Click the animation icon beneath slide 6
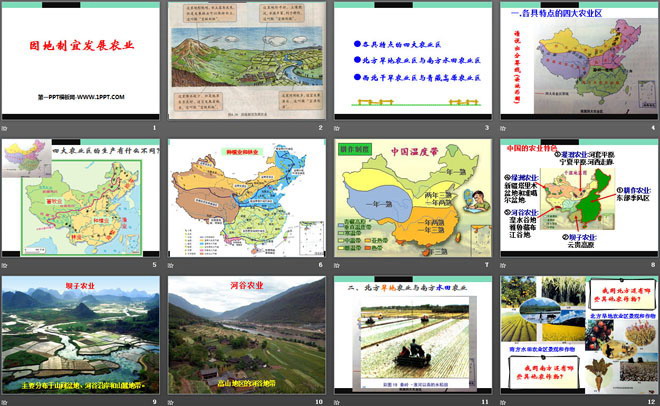Viewport: 660px width, 406px height. click(172, 264)
